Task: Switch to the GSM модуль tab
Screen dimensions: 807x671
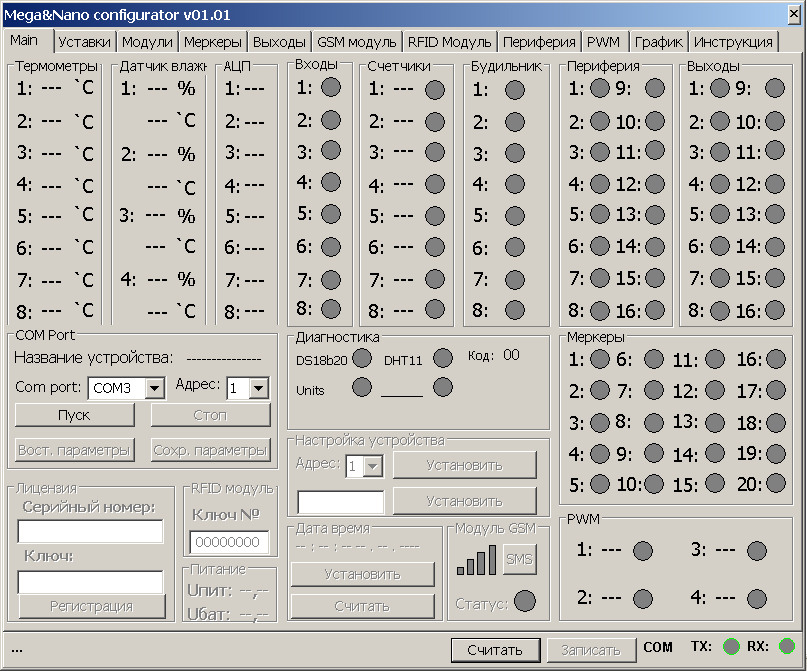Action: pos(357,42)
